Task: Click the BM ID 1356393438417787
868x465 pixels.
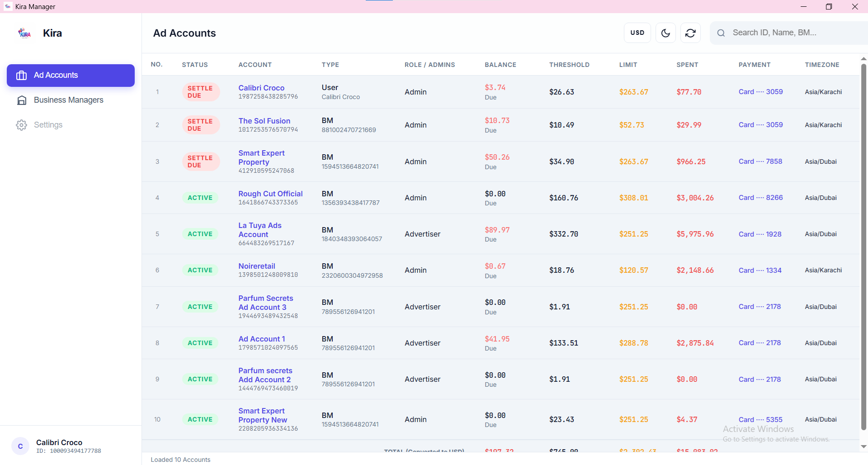Action: (x=350, y=203)
